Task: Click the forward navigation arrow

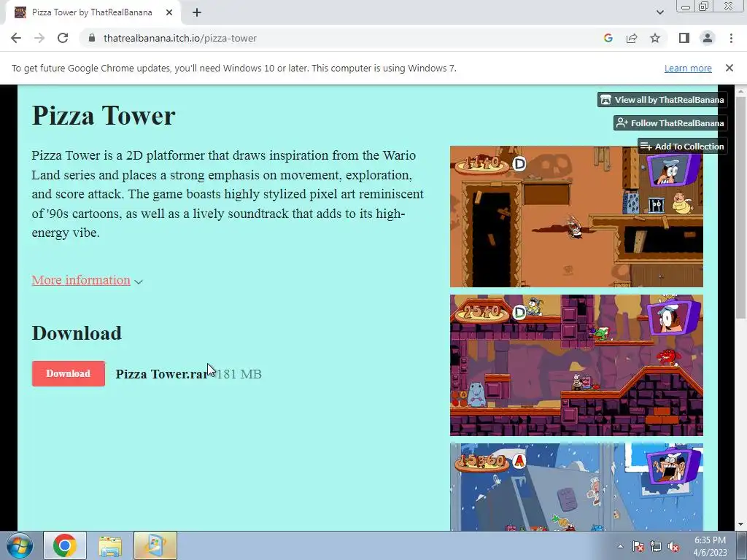Action: tap(39, 38)
